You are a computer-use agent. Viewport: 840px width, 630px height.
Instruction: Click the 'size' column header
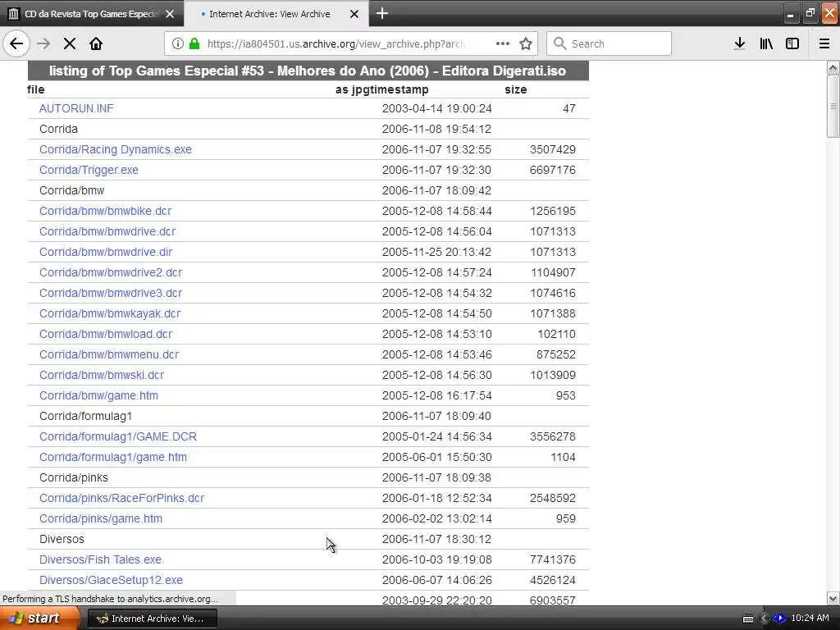[x=515, y=89]
